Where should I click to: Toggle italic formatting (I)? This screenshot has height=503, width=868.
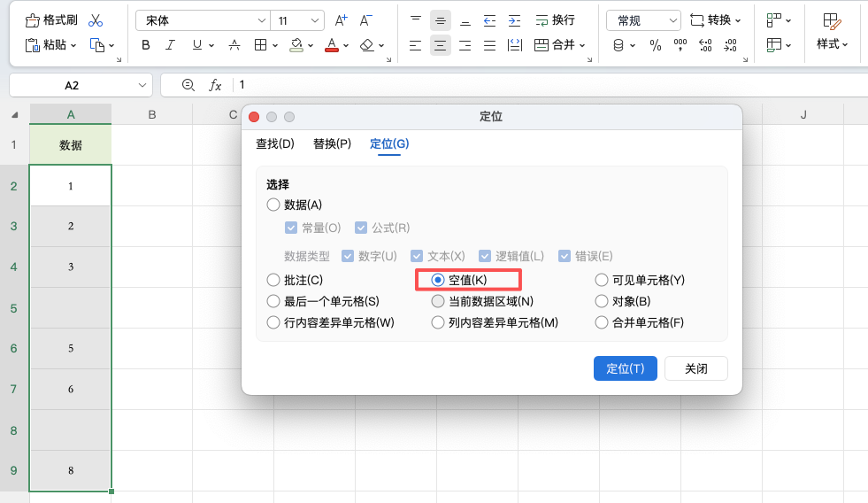(x=170, y=45)
